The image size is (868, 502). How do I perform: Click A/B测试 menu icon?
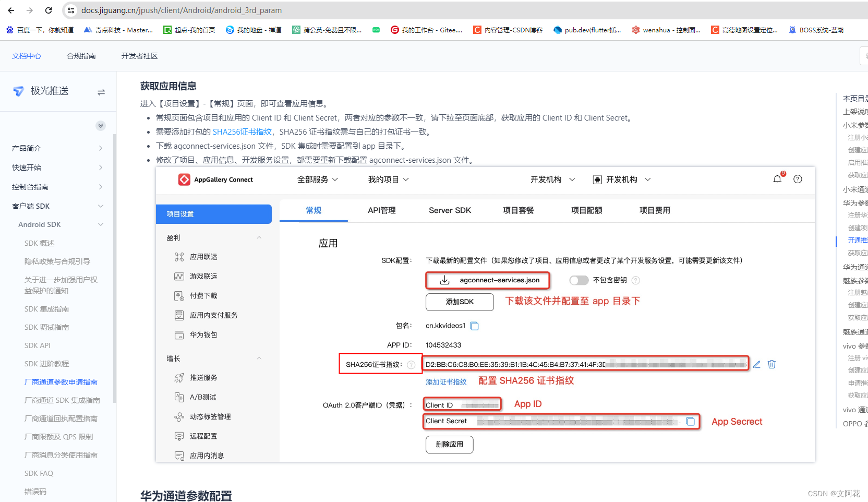pyautogui.click(x=179, y=397)
